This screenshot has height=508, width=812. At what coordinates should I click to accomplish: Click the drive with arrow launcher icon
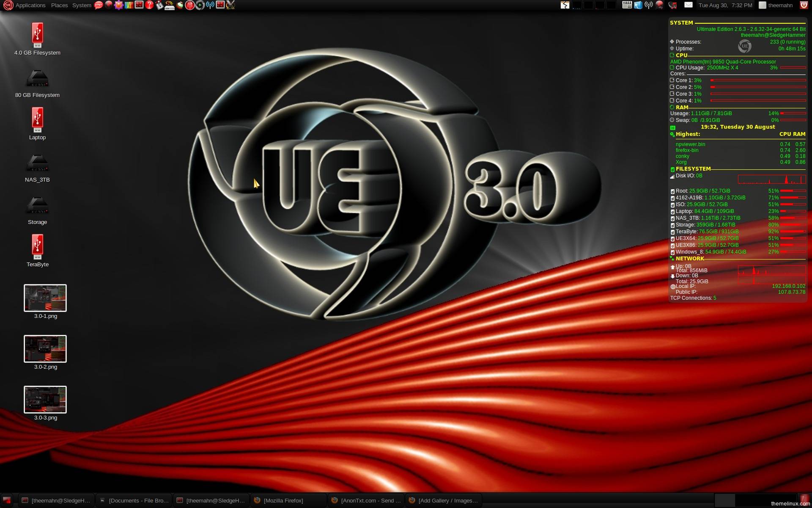170,6
